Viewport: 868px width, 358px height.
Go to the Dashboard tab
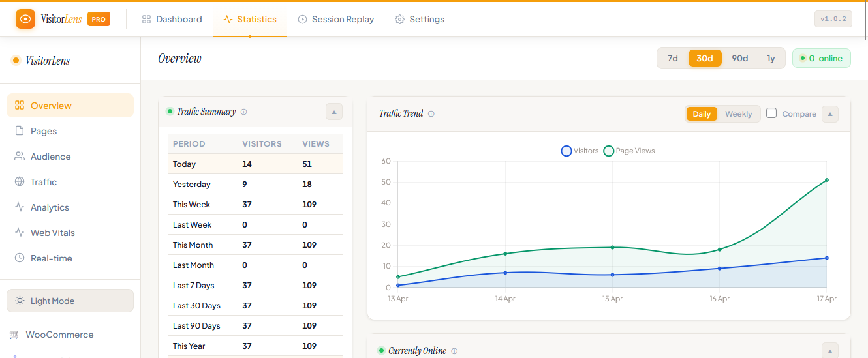click(172, 20)
